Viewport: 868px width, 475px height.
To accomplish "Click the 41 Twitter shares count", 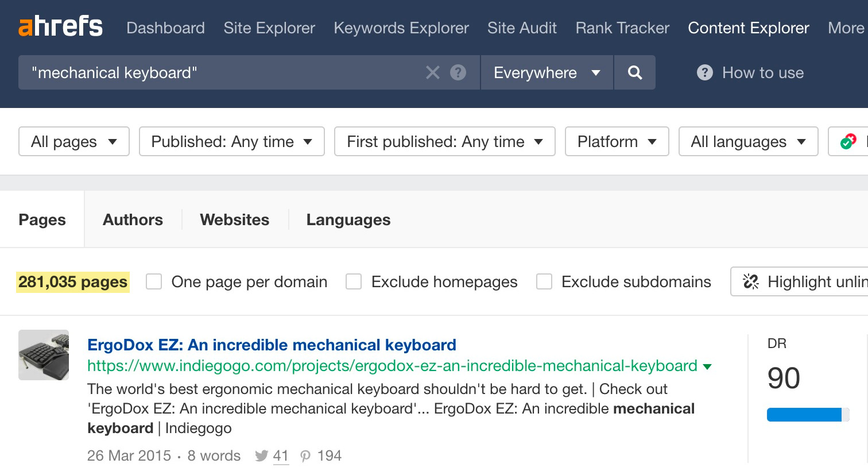I will (281, 456).
